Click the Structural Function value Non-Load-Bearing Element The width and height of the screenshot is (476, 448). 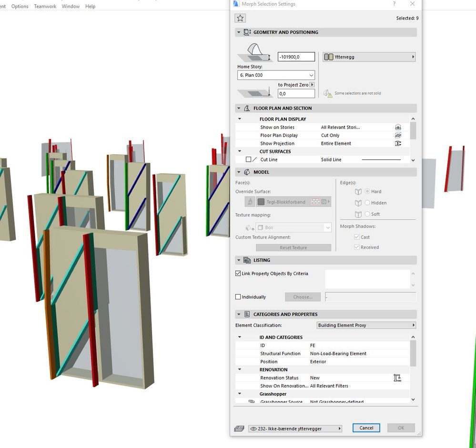click(x=338, y=354)
